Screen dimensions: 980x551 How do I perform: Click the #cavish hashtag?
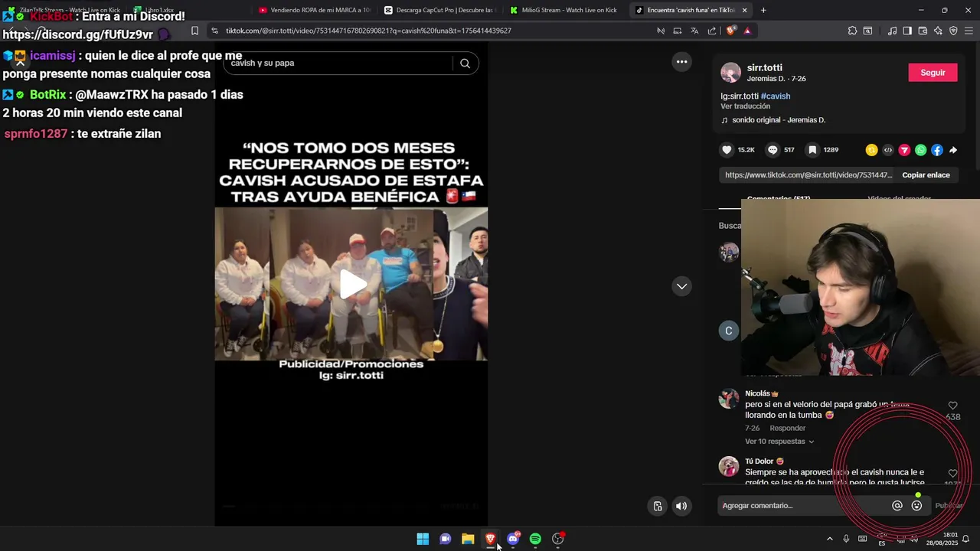point(776,96)
